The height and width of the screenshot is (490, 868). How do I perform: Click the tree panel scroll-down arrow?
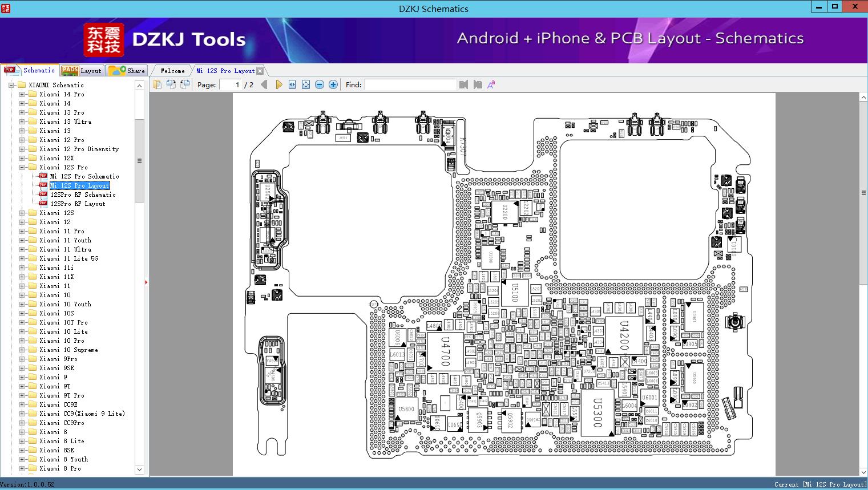[139, 469]
